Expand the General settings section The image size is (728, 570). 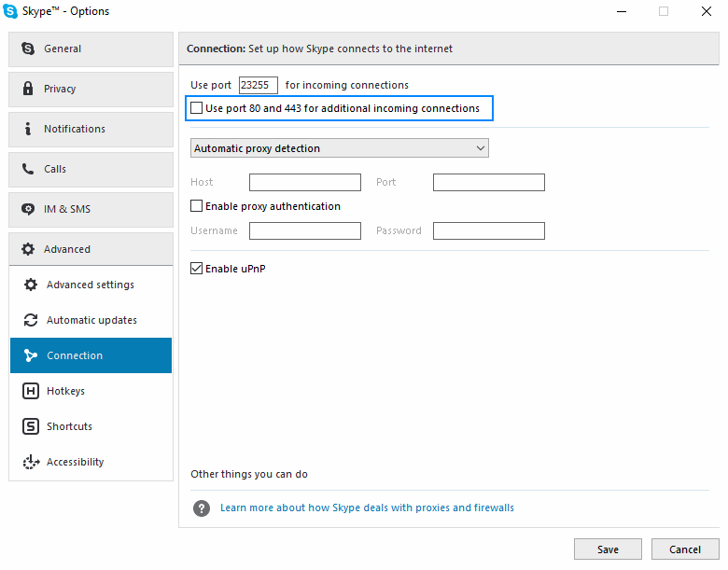pos(91,49)
